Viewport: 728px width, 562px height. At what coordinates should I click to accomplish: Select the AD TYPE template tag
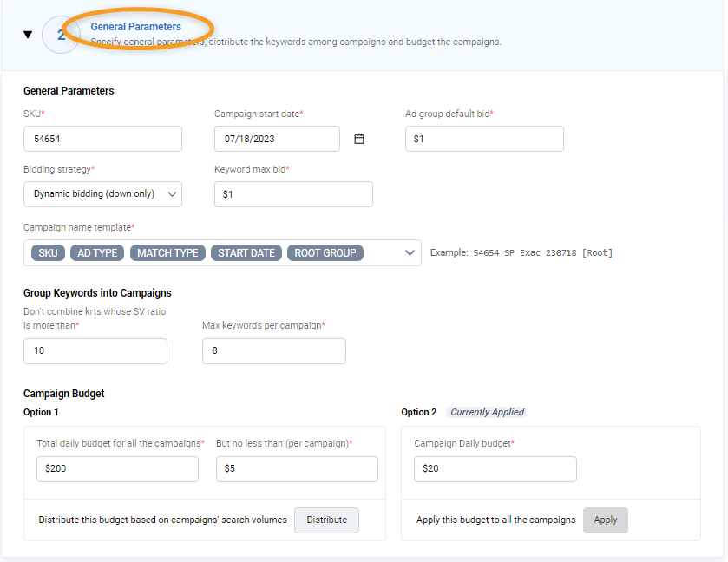tap(97, 253)
